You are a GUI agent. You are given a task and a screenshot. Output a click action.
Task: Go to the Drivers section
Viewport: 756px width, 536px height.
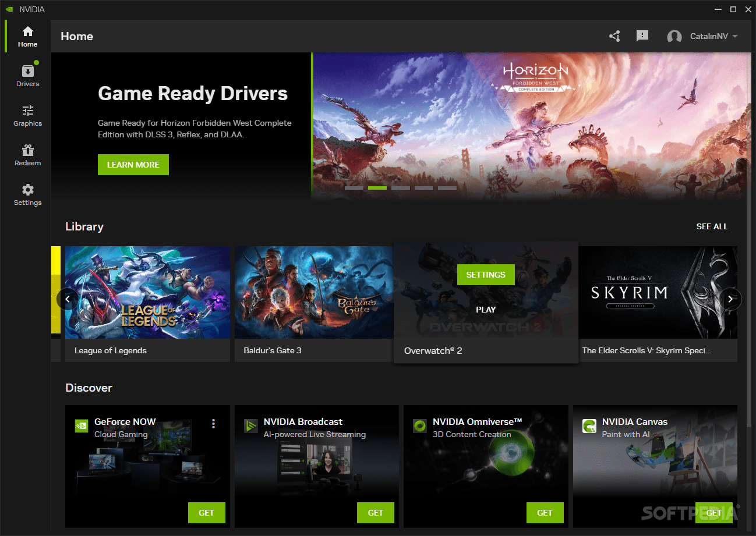click(x=27, y=76)
